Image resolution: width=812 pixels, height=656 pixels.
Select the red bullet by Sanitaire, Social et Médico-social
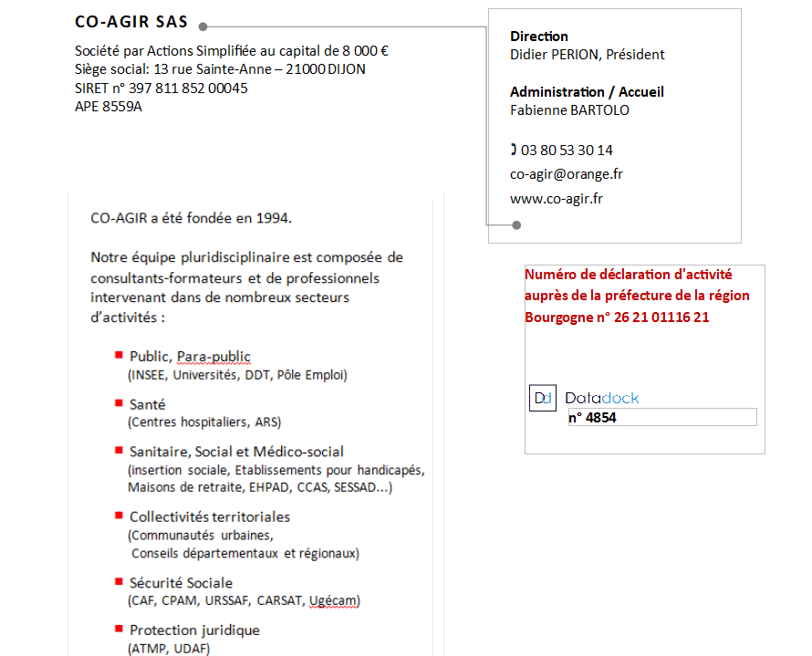click(119, 450)
